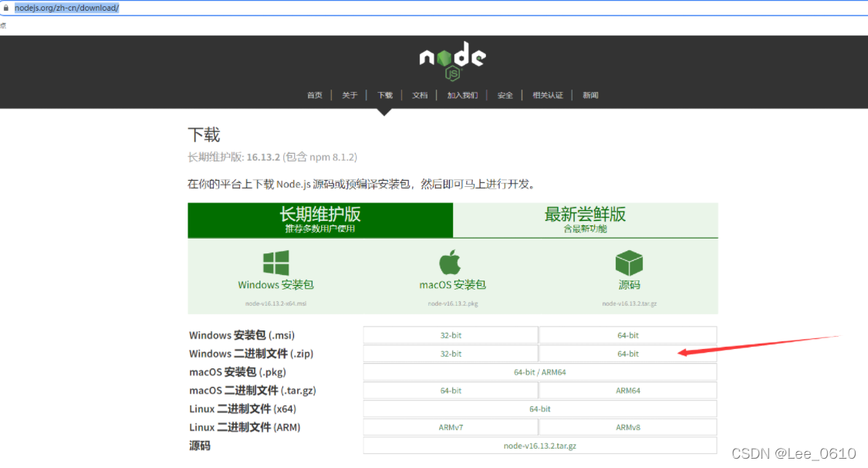Select Windows 安装包 download option

coord(275,284)
